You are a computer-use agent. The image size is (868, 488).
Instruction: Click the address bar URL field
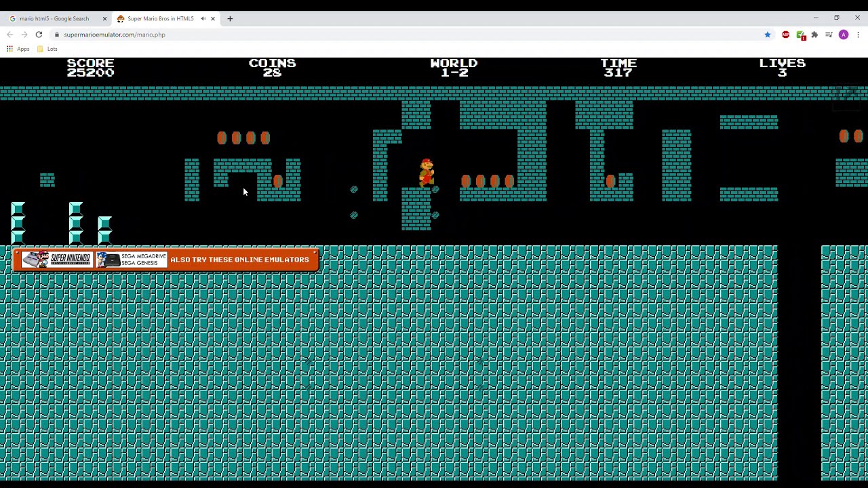[407, 35]
